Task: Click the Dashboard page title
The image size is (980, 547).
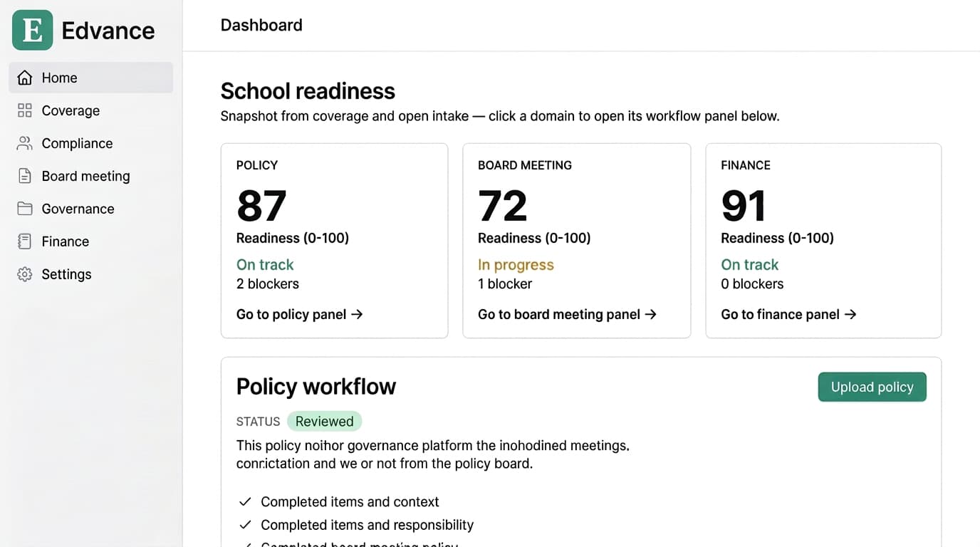Action: click(261, 25)
